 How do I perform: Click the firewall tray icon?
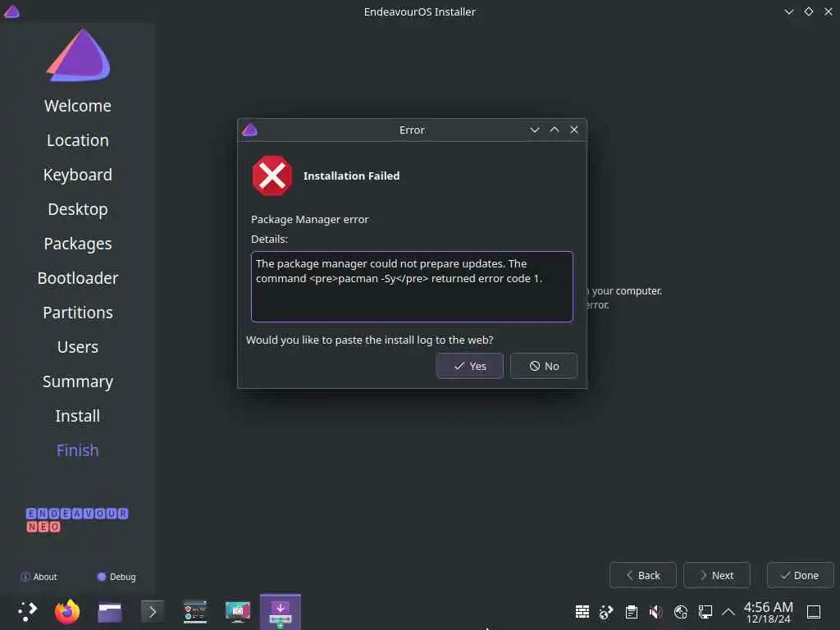pyautogui.click(x=582, y=612)
